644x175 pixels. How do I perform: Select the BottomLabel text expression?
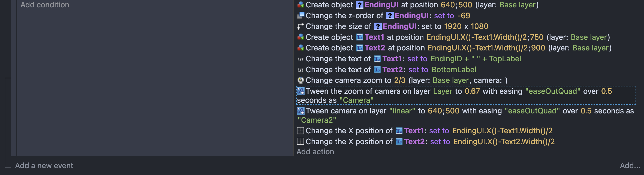coord(454,70)
